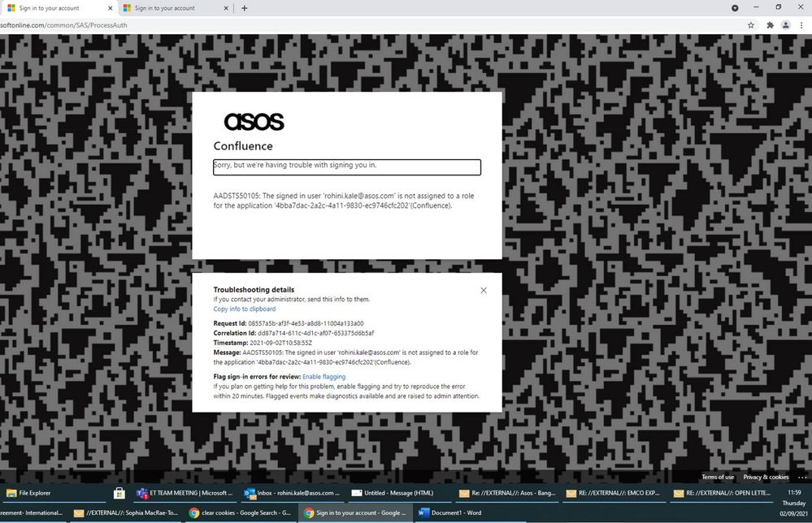Open 'clear cookies - Google Search' Chrome taskbar window
Image resolution: width=812 pixels, height=523 pixels.
tap(241, 512)
